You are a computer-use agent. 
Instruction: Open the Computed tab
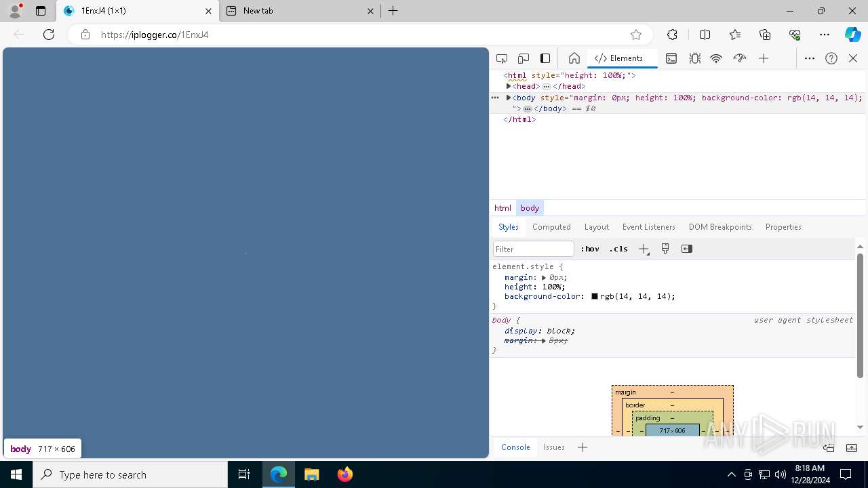tap(551, 227)
